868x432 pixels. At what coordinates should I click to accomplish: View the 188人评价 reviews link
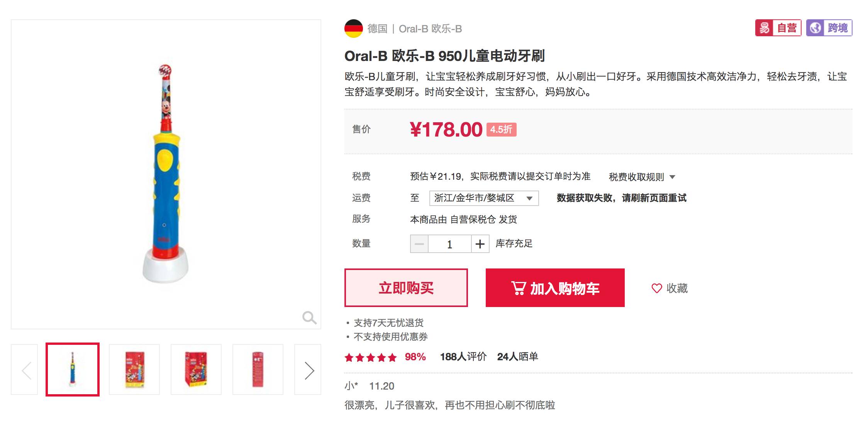(463, 357)
